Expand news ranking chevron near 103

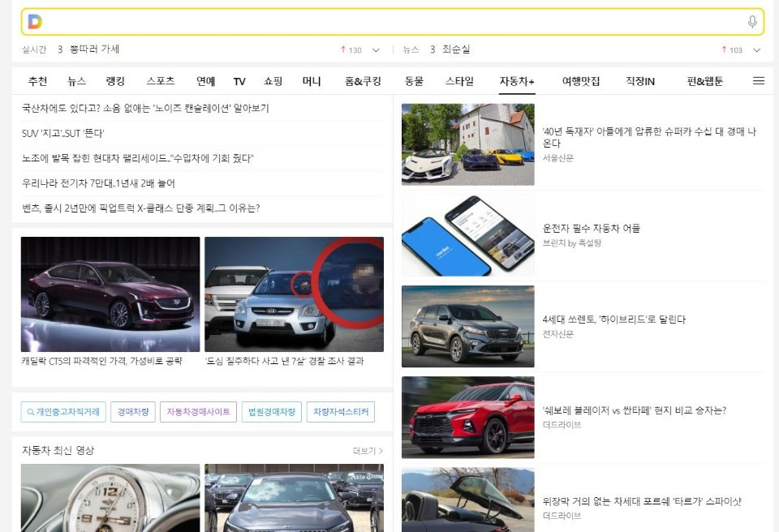point(756,50)
